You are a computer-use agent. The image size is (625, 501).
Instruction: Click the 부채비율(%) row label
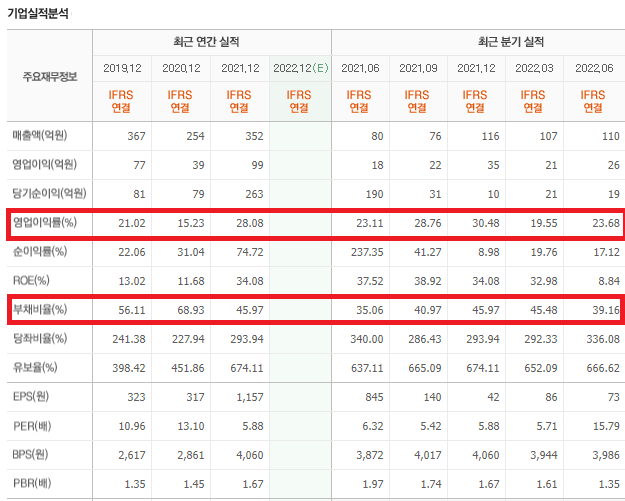click(x=40, y=309)
